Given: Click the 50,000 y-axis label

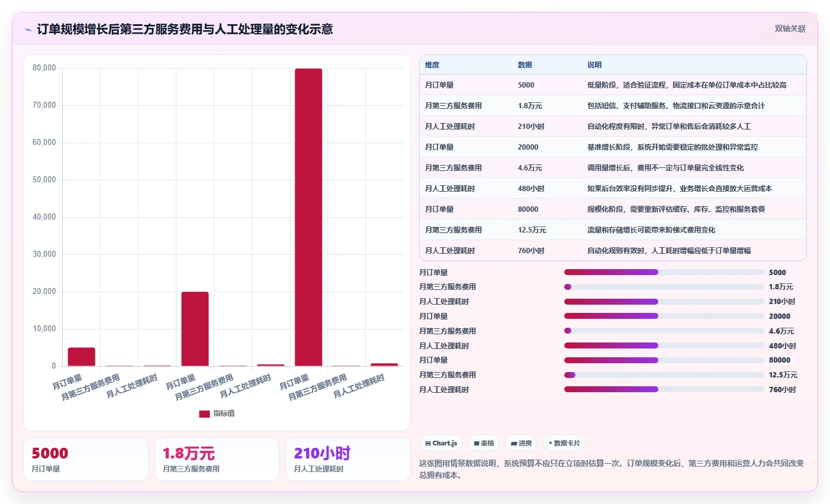Looking at the screenshot, I should (44, 180).
